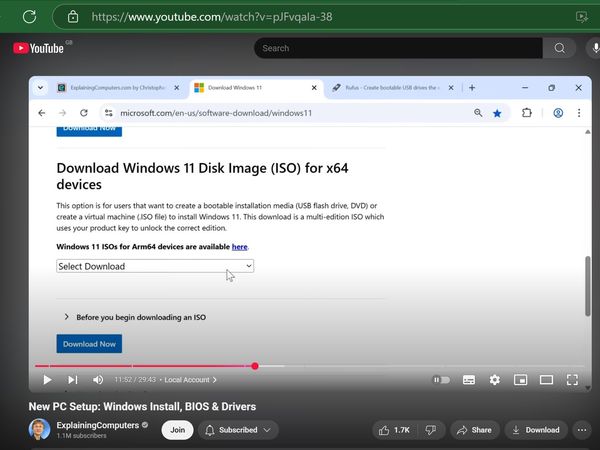Open the Subscribed notification dropdown
The image size is (600, 450).
238,430
